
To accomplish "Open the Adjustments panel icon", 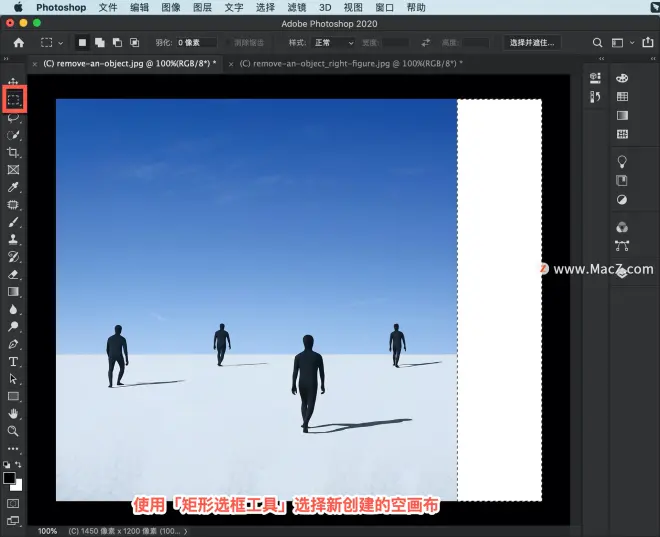I will [x=622, y=199].
